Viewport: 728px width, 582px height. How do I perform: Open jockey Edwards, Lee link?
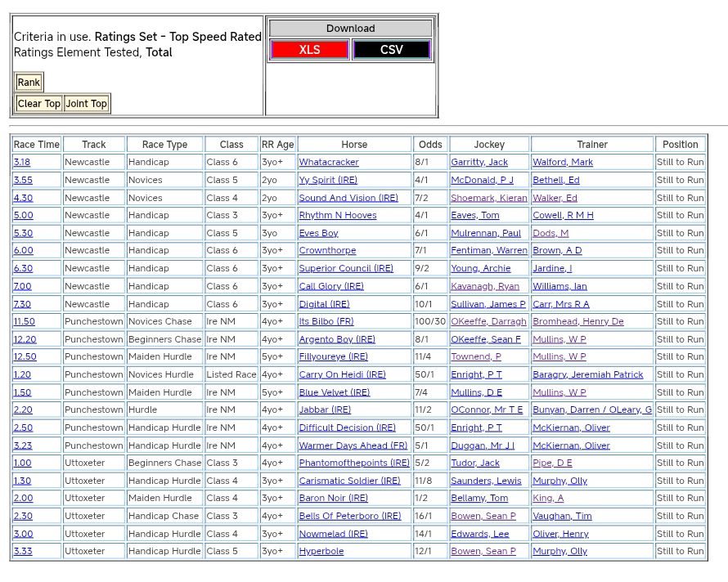(x=479, y=534)
